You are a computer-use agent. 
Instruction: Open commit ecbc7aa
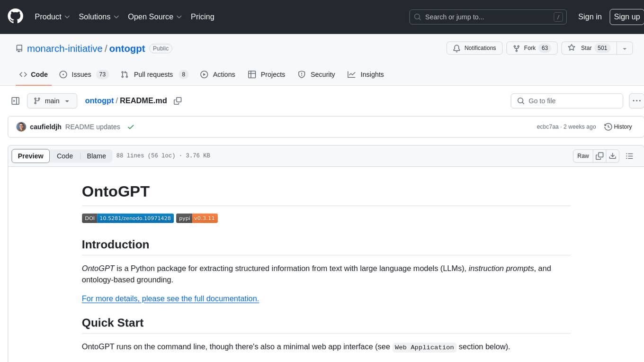547,127
